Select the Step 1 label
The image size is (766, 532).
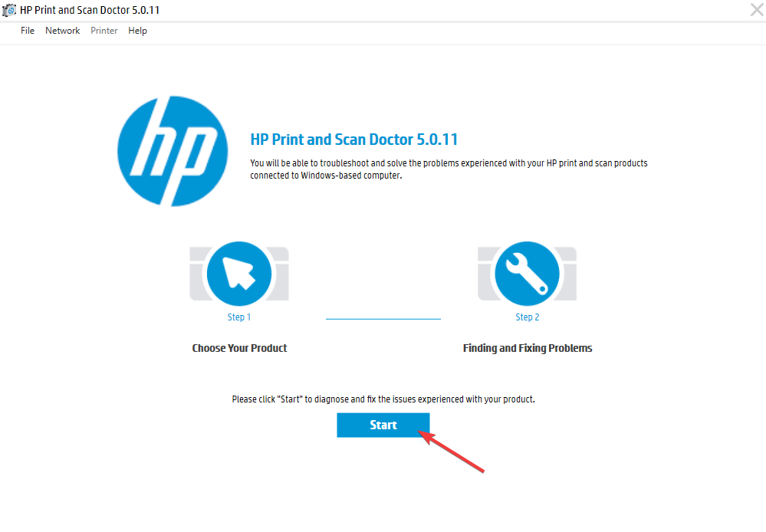(239, 317)
